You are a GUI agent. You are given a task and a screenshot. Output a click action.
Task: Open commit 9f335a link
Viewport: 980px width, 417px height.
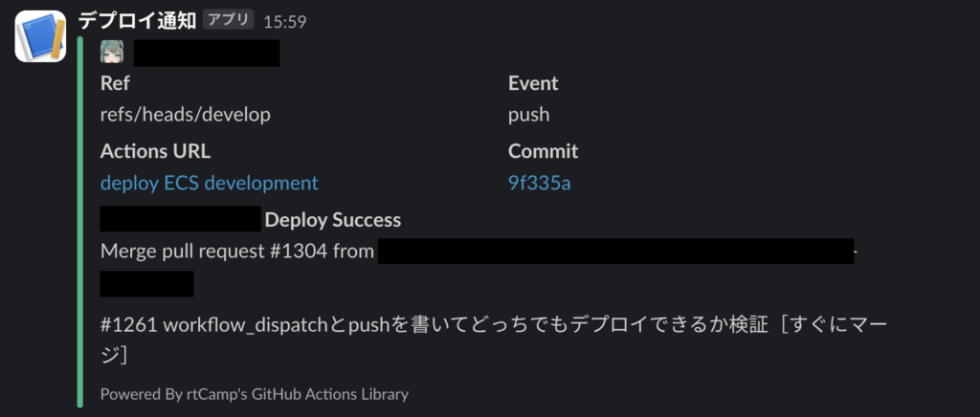540,183
